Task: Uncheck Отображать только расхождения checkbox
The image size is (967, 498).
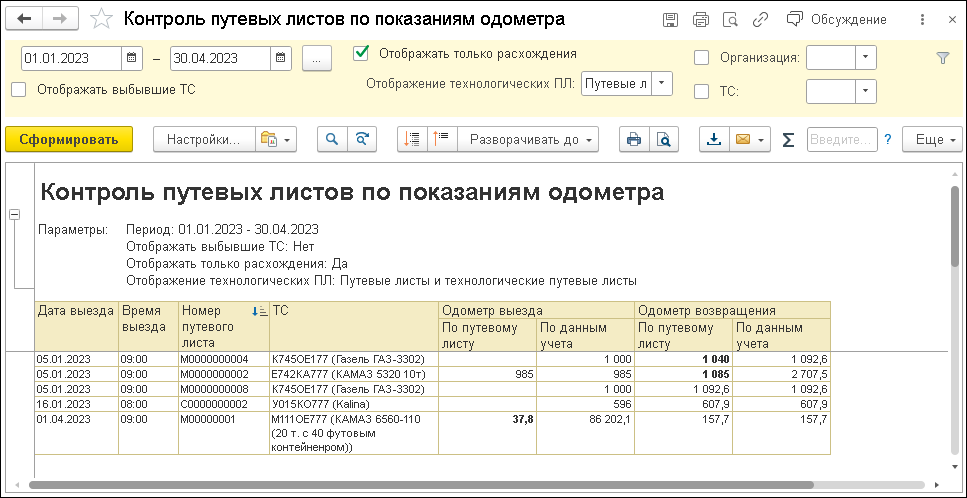Action: (x=361, y=54)
